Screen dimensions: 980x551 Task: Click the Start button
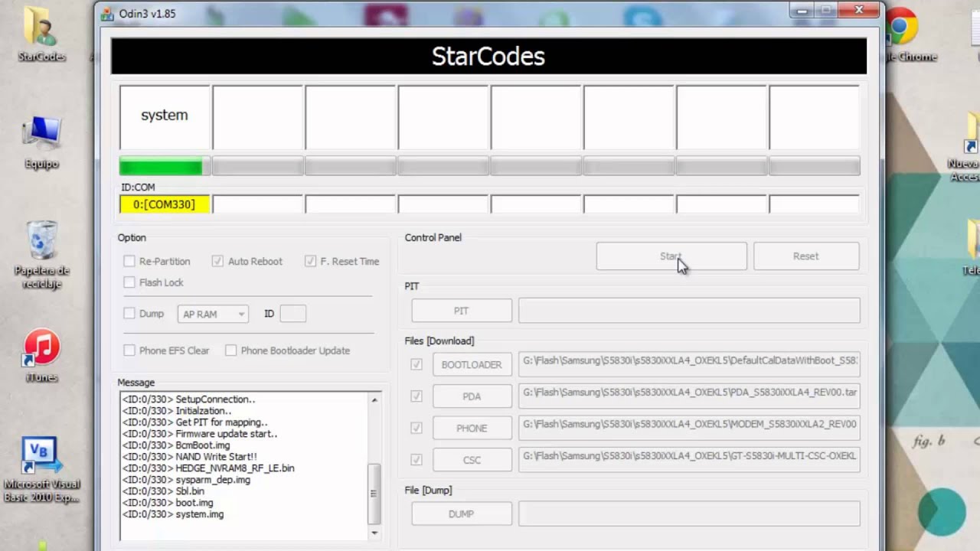pos(671,256)
